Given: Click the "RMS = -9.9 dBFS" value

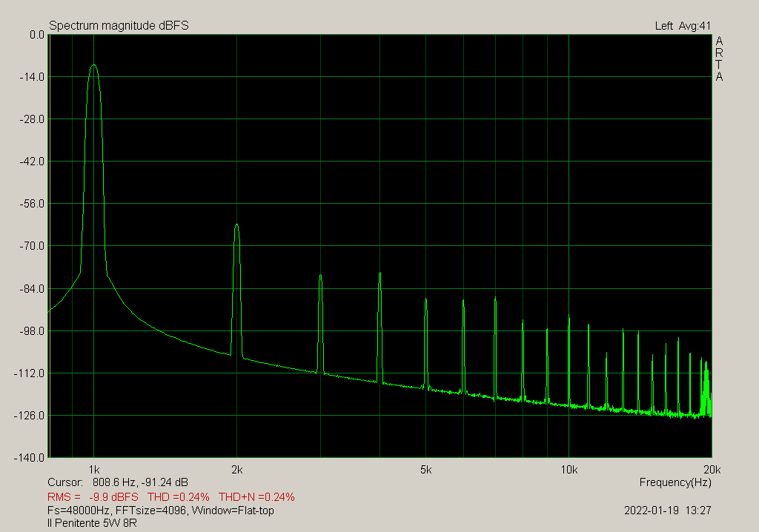Looking at the screenshot, I should coord(93,497).
